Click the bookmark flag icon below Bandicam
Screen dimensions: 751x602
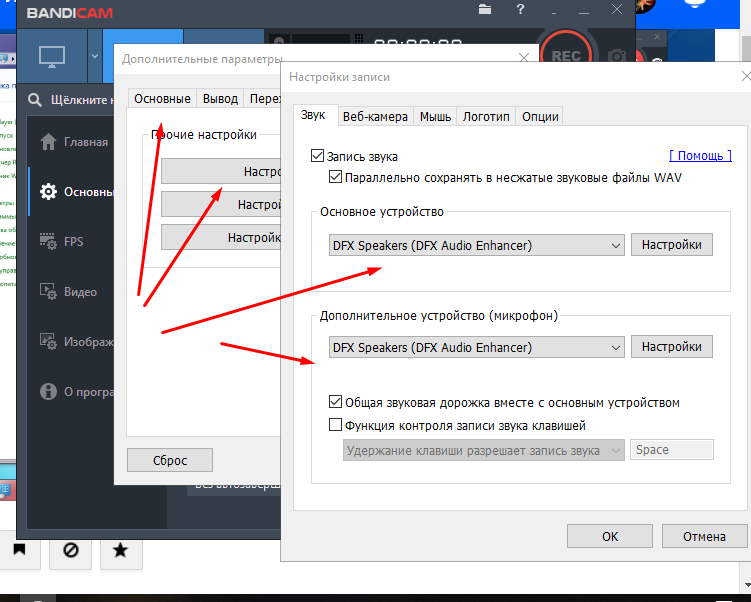pyautogui.click(x=20, y=550)
